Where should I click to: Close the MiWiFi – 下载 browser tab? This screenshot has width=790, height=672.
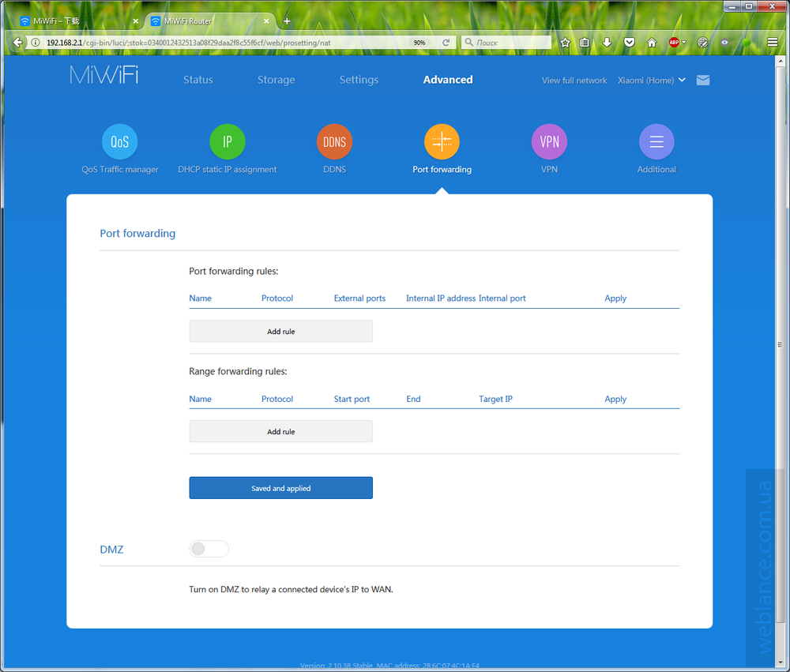coord(136,21)
